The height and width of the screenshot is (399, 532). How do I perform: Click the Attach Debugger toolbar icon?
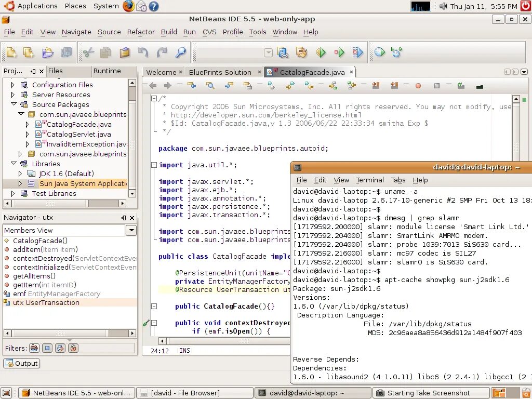[x=357, y=52]
